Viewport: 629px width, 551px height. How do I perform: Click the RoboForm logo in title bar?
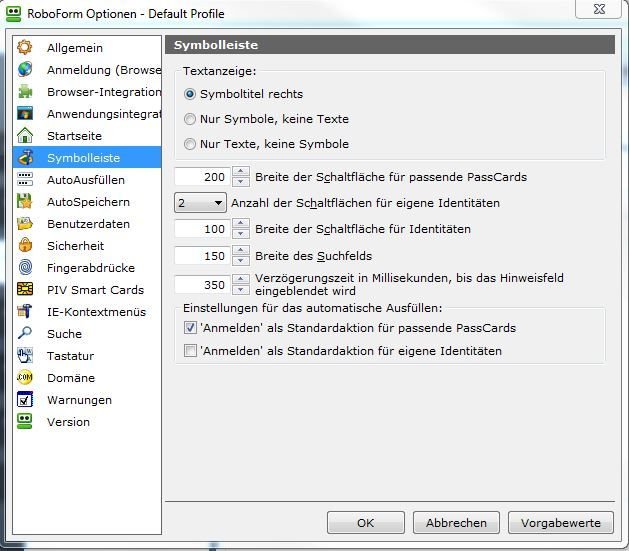pos(13,13)
